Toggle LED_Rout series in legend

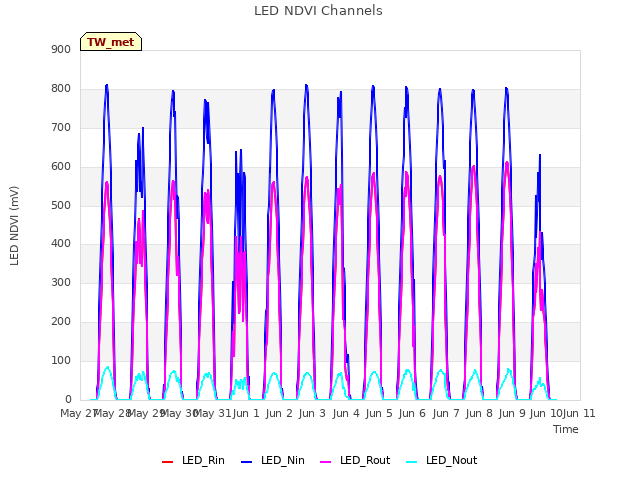coord(355,460)
